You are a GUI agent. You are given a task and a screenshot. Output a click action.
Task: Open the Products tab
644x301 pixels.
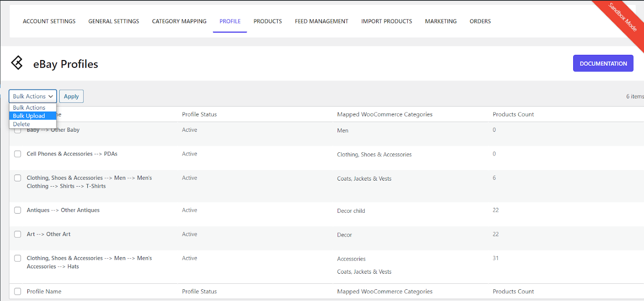[268, 21]
